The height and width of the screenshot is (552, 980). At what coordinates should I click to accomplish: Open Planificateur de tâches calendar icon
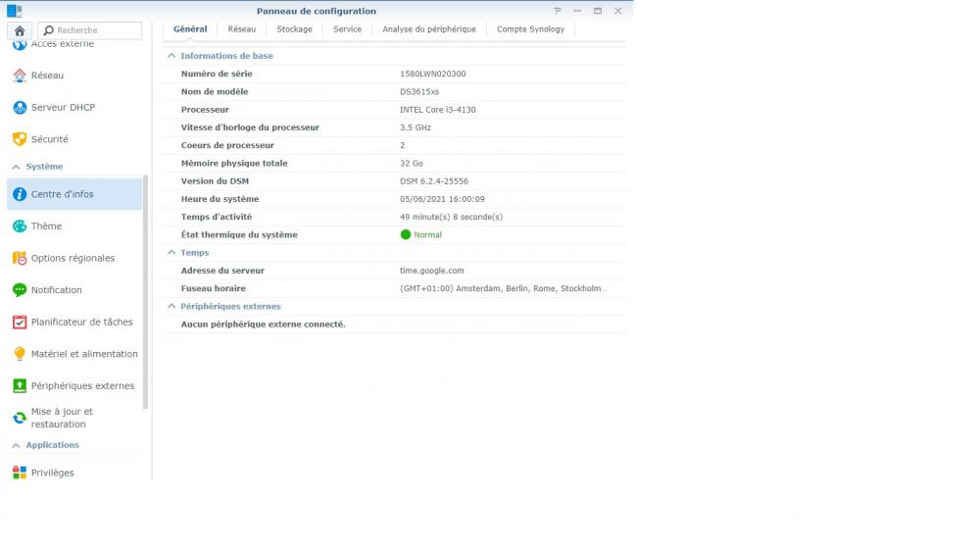click(20, 322)
